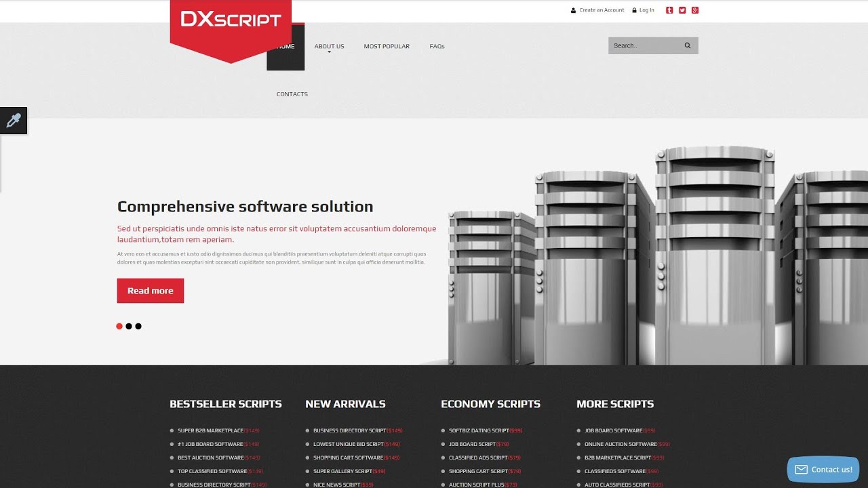Expand the About Us menu dropdown
This screenshot has width=868, height=488.
[329, 47]
